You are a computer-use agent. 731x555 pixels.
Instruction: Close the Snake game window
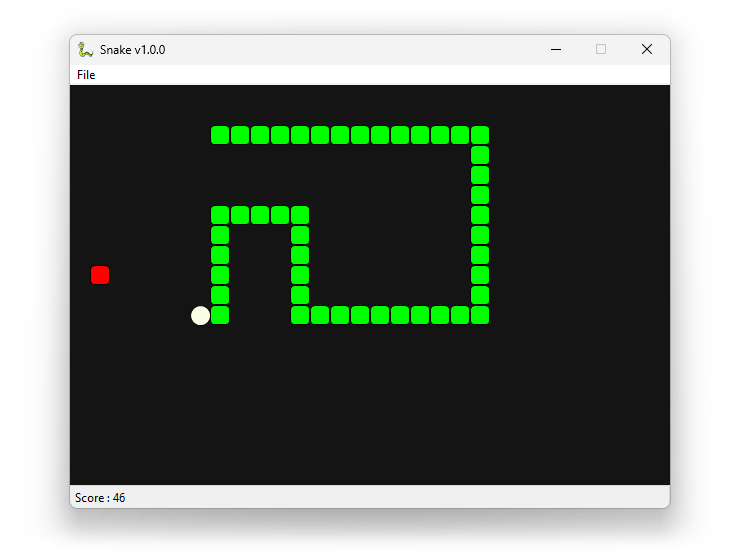(646, 49)
